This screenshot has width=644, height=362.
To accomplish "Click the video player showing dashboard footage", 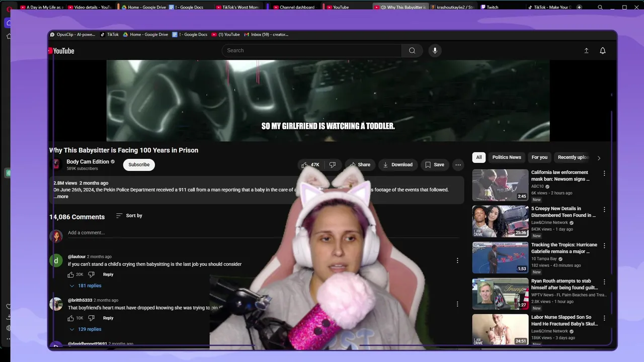I will click(328, 101).
